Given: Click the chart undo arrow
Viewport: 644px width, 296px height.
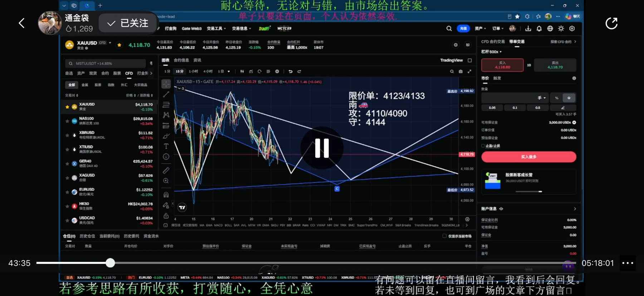Looking at the screenshot, I should (x=291, y=71).
